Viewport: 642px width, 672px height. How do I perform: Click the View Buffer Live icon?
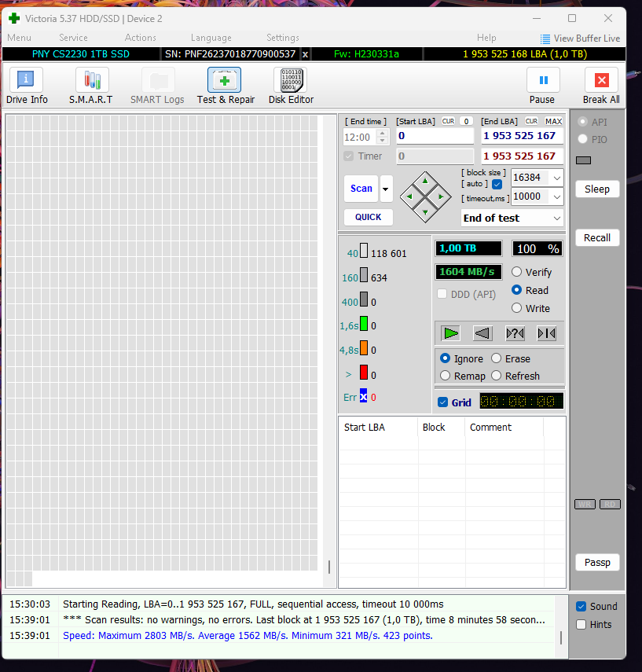point(545,39)
